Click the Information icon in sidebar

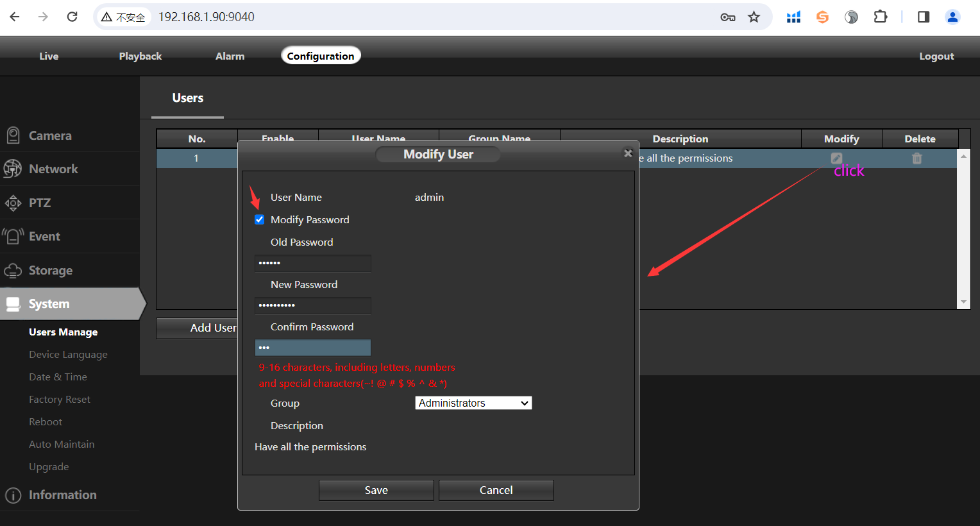[13, 495]
